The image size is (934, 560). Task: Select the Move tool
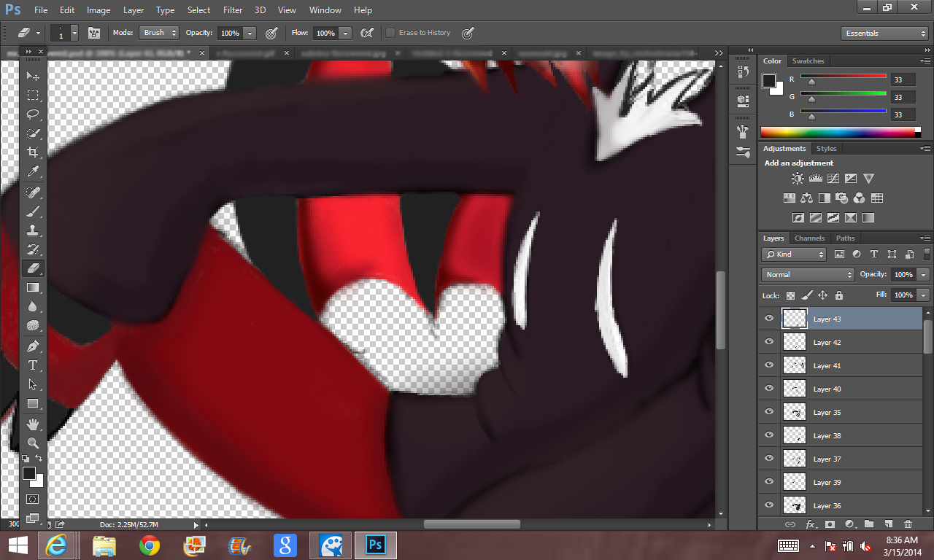33,76
